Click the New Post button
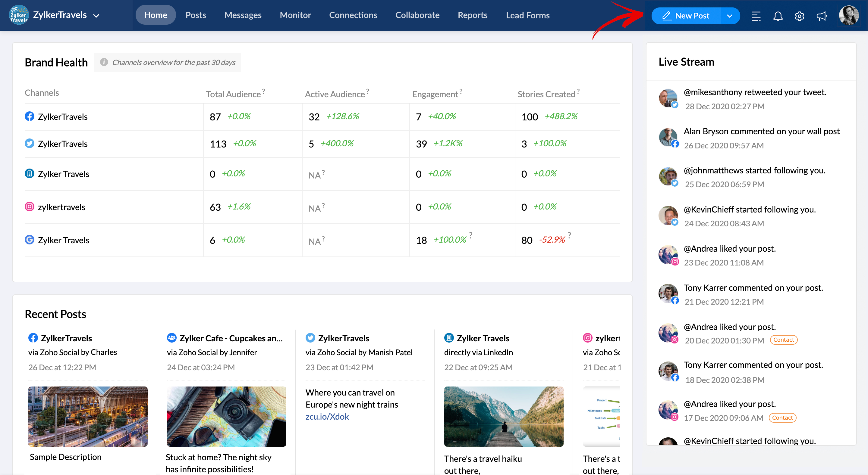The height and width of the screenshot is (475, 868). point(686,16)
